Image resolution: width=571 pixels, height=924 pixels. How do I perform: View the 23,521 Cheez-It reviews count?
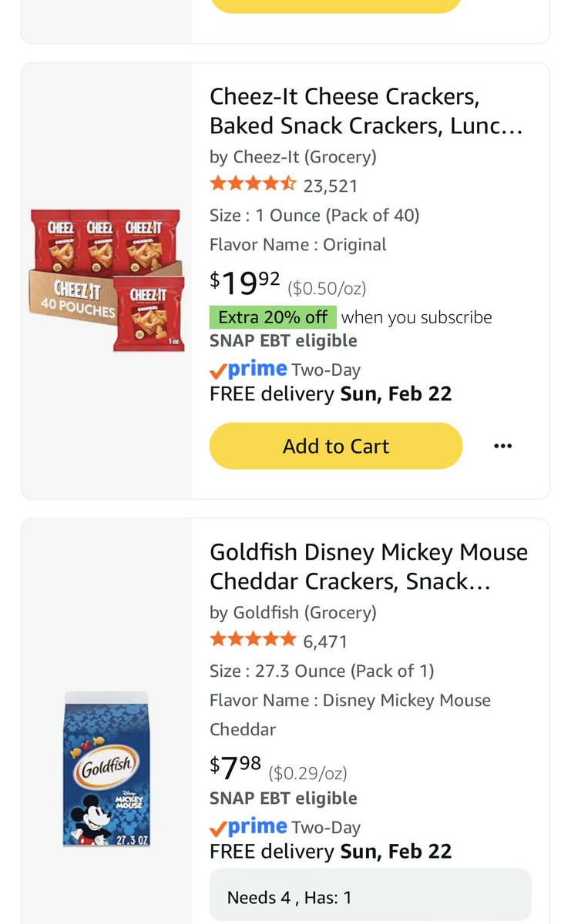pos(330,186)
